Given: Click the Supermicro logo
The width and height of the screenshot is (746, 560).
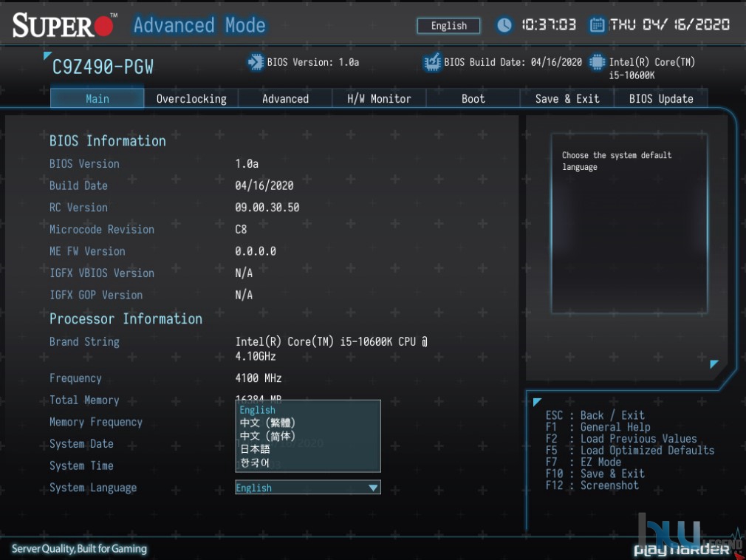Looking at the screenshot, I should pos(64,24).
